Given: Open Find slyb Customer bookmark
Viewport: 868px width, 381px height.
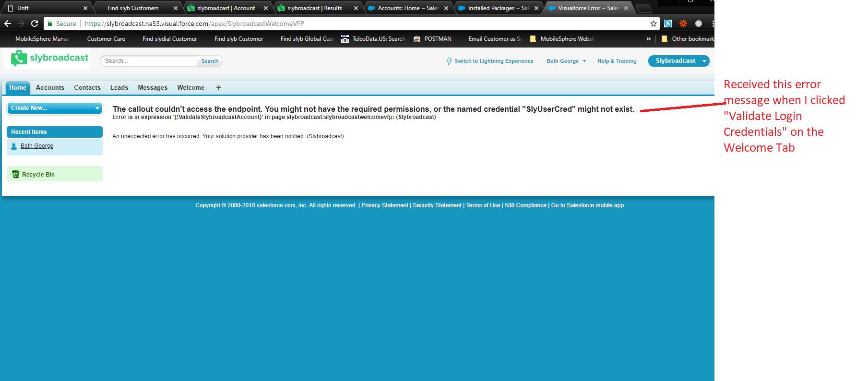Looking at the screenshot, I should (238, 39).
